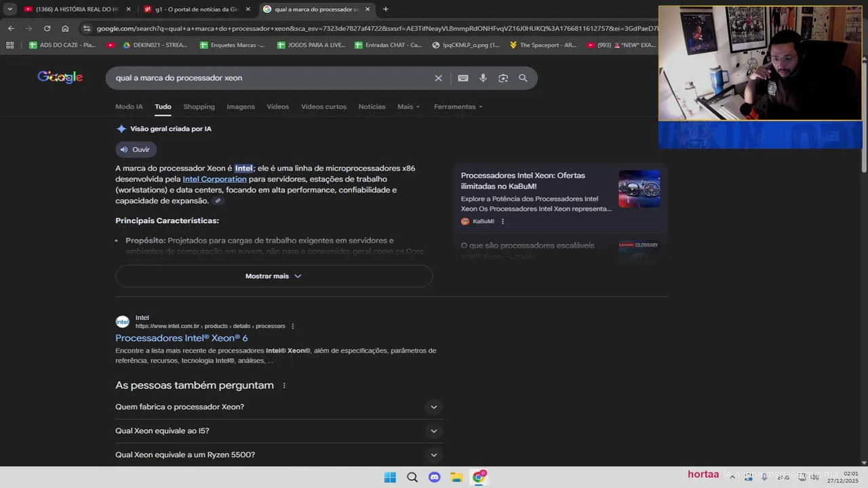Open the ADS DO CAZE bookmark
This screenshot has height=488, width=868.
(62, 45)
